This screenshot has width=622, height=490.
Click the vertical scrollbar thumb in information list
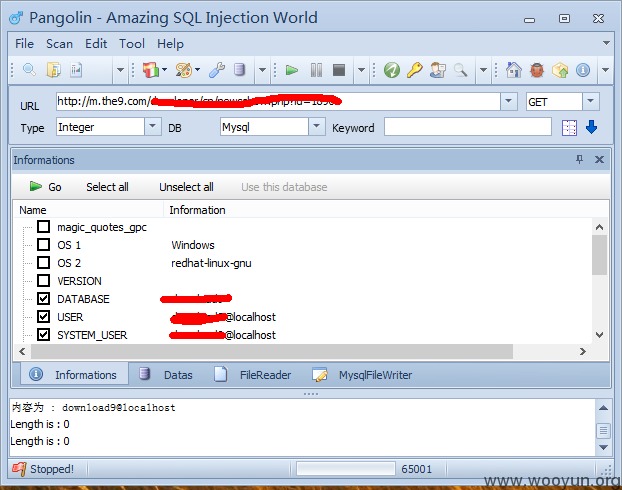(599, 255)
